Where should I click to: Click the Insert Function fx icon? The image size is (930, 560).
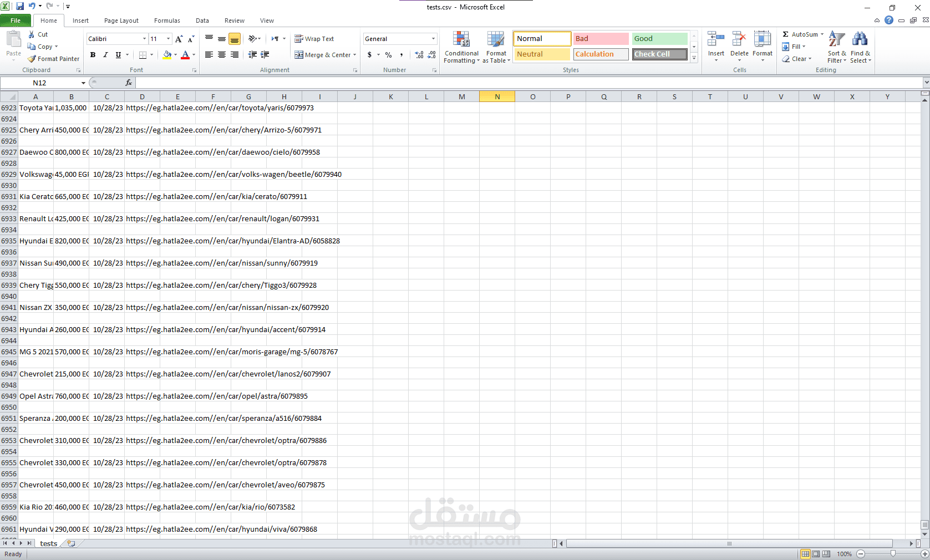click(129, 83)
